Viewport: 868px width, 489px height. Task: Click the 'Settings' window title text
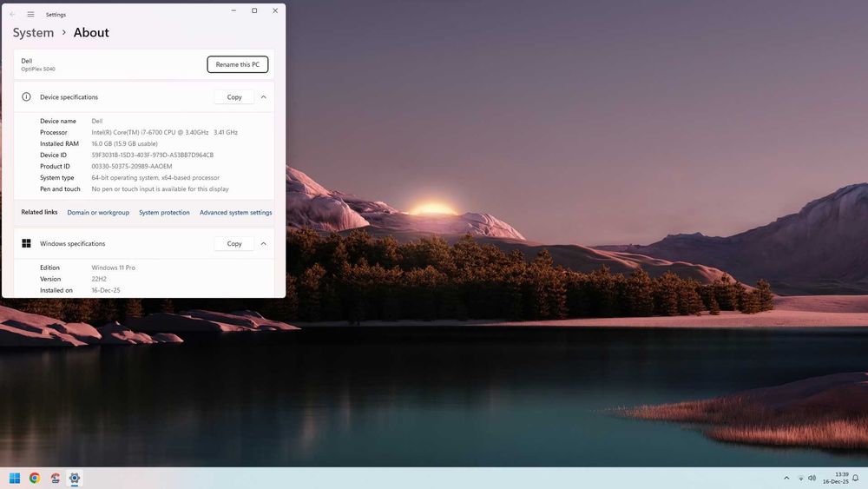pos(56,15)
